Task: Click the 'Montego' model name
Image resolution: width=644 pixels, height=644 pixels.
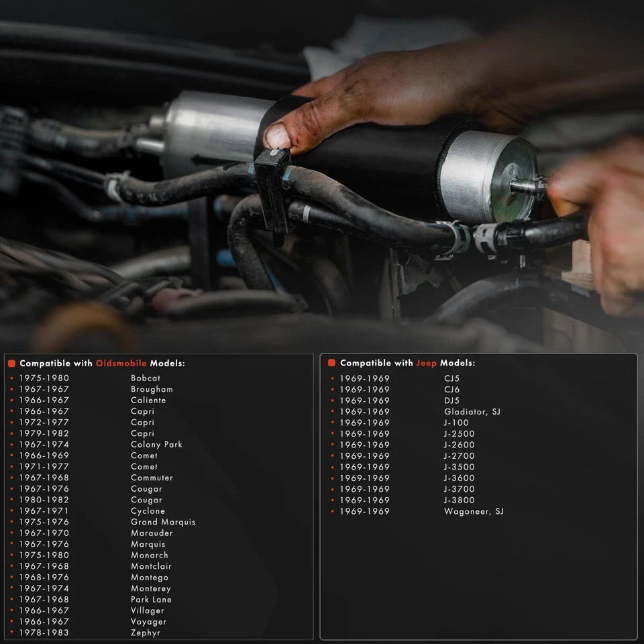Action: 150,578
